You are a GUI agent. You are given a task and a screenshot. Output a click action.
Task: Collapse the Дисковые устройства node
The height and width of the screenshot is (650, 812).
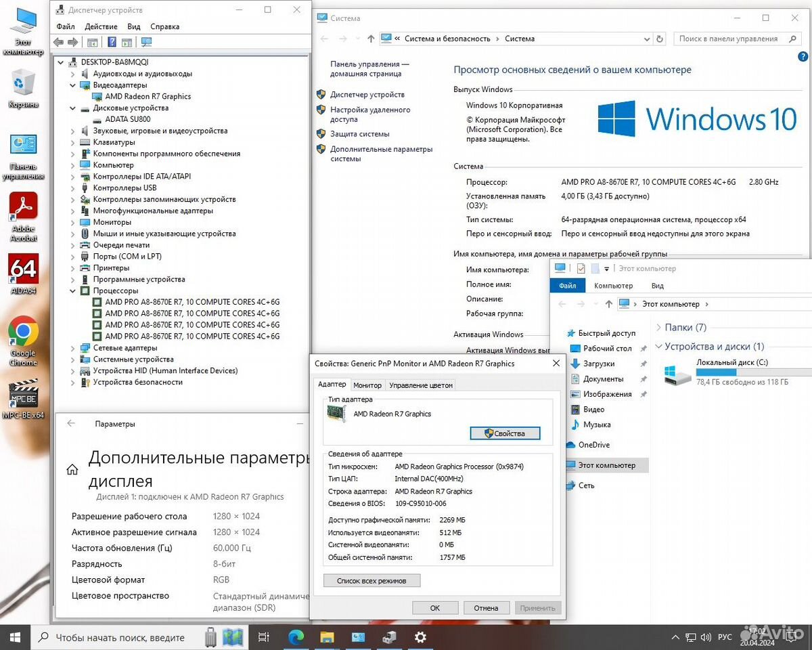[74, 108]
